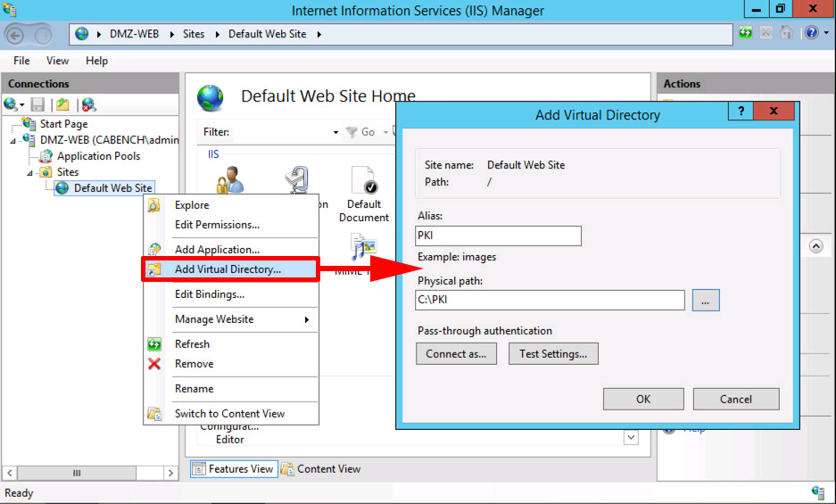836x504 pixels.
Task: Click Cancel in Add Virtual Directory dialog
Action: (x=736, y=399)
